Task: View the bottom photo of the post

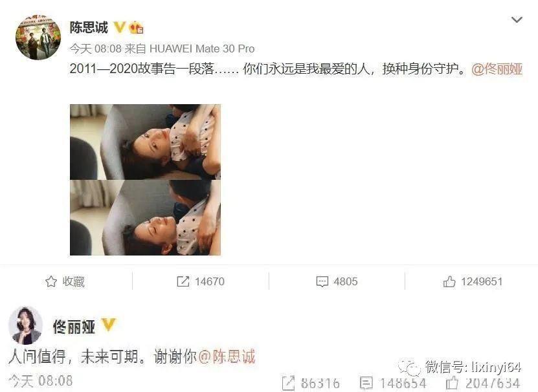Action: [x=145, y=217]
